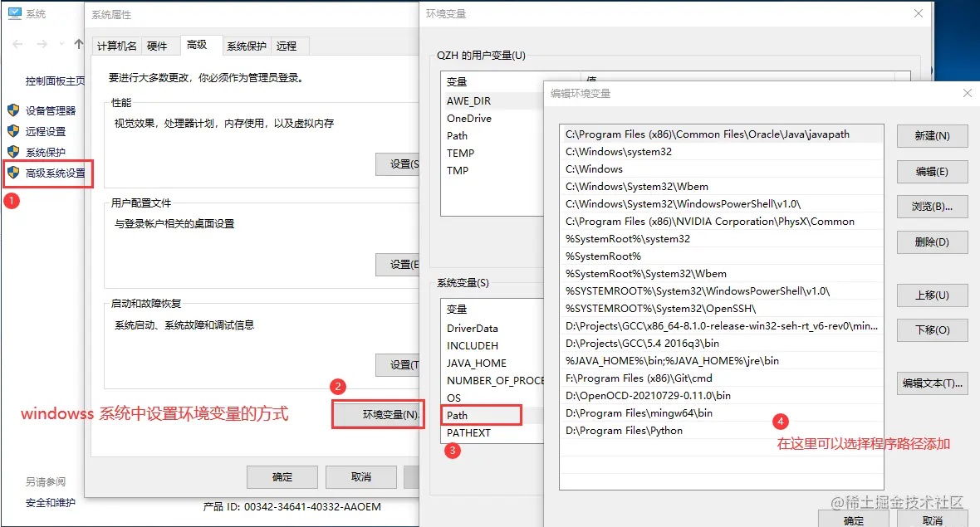Click 编辑(E) button
This screenshot has width=980, height=527.
932,171
